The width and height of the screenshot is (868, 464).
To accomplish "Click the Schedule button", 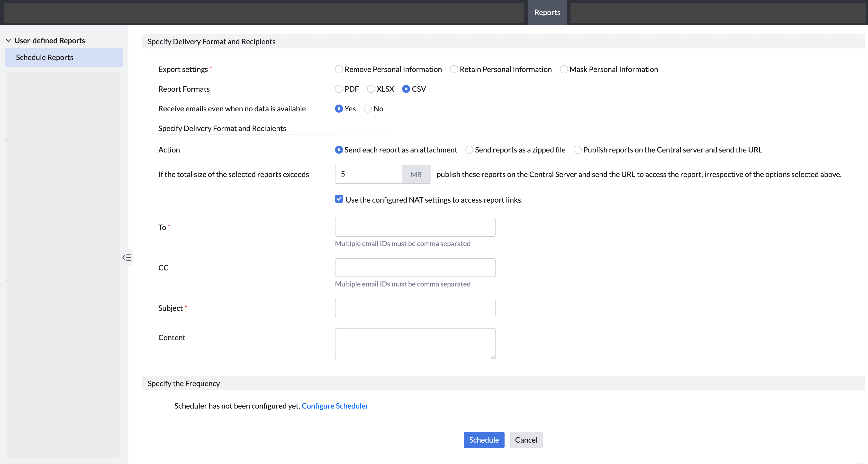I will [484, 440].
